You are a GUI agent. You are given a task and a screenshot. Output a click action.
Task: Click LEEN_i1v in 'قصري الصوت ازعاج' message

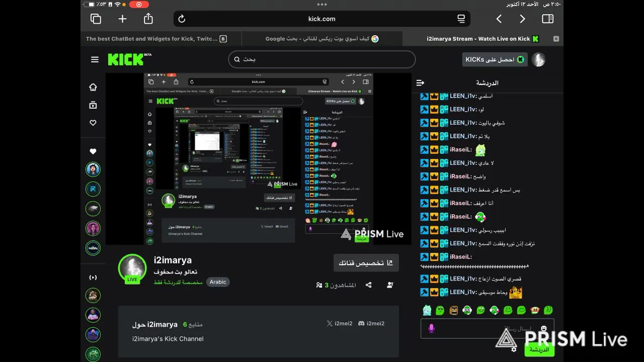click(463, 279)
